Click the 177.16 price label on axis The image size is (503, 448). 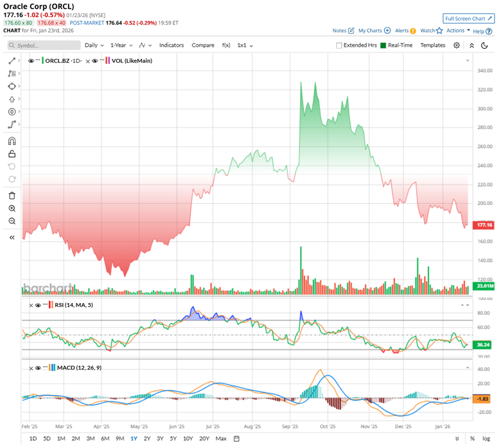(484, 225)
